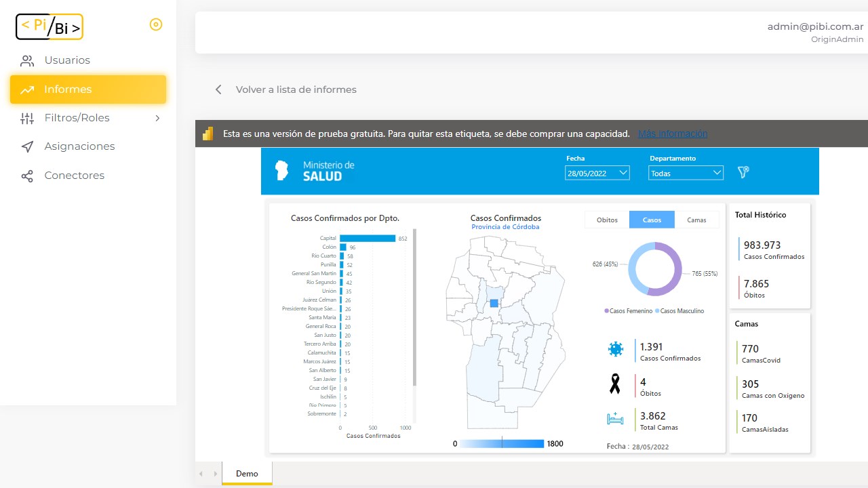This screenshot has width=868, height=488.
Task: Click the Capital bar in department chart
Action: (368, 239)
